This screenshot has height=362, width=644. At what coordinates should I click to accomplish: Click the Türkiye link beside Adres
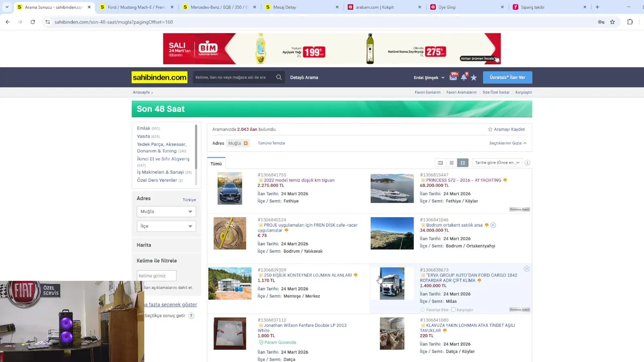point(189,200)
